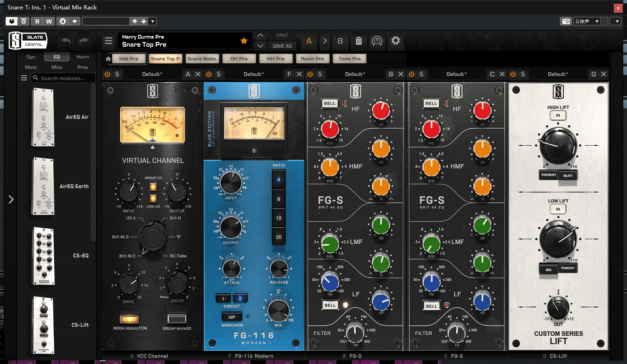Switch to the Dyn module category

coord(31,57)
